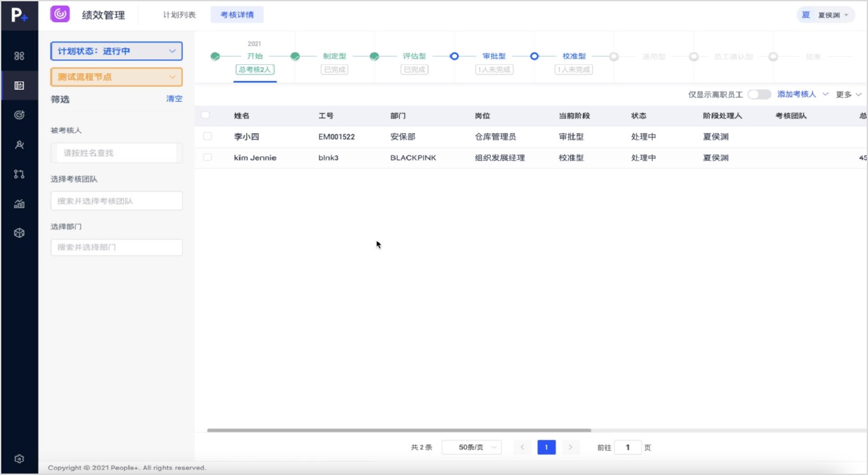The image size is (868, 475).
Task: Select the target goal icon in the sidebar
Action: click(19, 115)
